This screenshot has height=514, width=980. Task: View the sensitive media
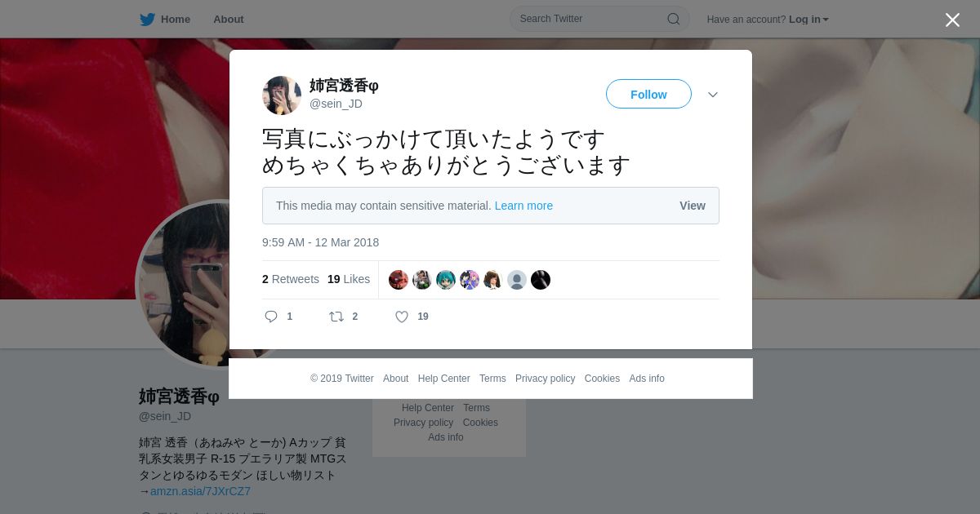[693, 206]
